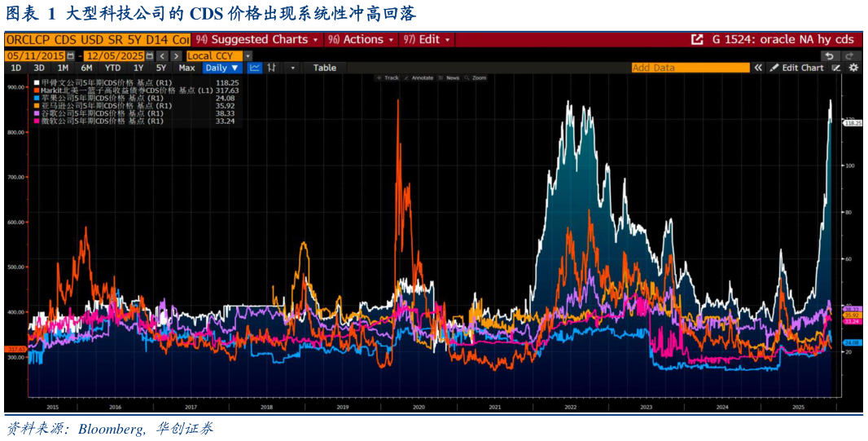Toggle the Annotate mode
The height and width of the screenshot is (441, 868).
tap(419, 78)
